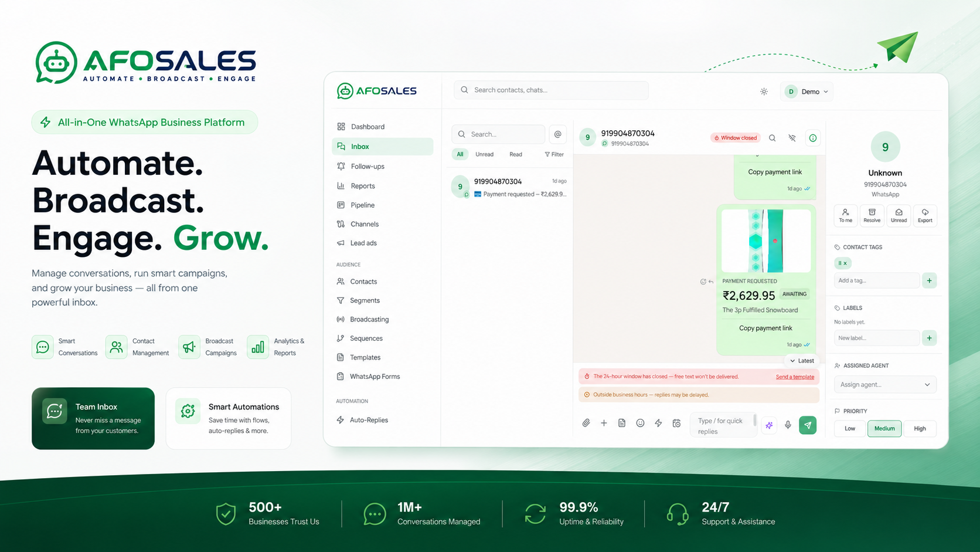Open the Filter options

pyautogui.click(x=554, y=154)
